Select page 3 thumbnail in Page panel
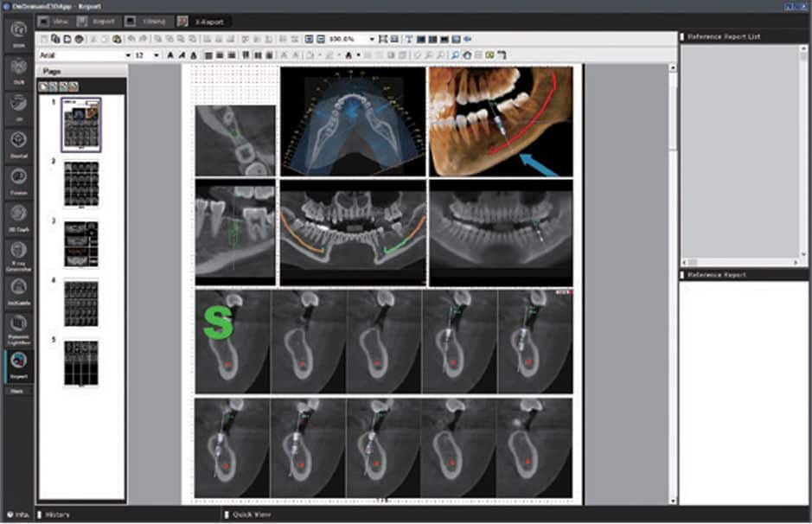Viewport: 812px width, 524px height. [x=80, y=244]
